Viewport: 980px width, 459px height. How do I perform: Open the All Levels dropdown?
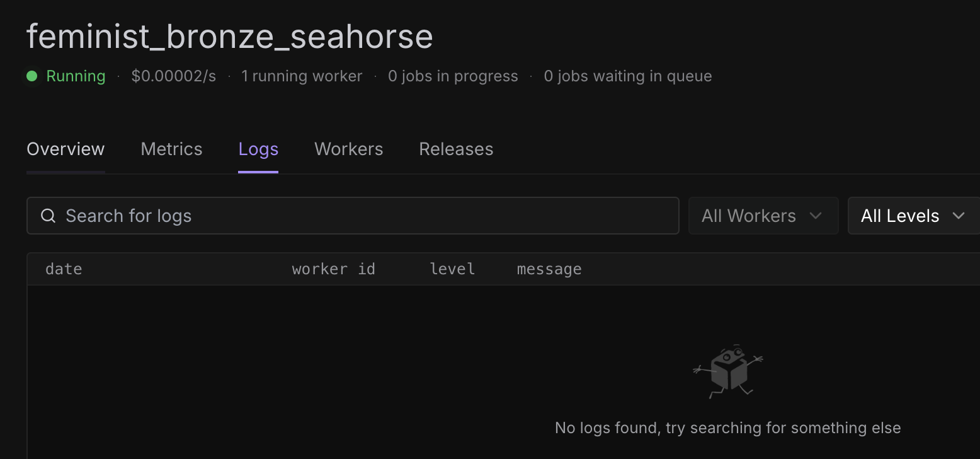coord(913,216)
